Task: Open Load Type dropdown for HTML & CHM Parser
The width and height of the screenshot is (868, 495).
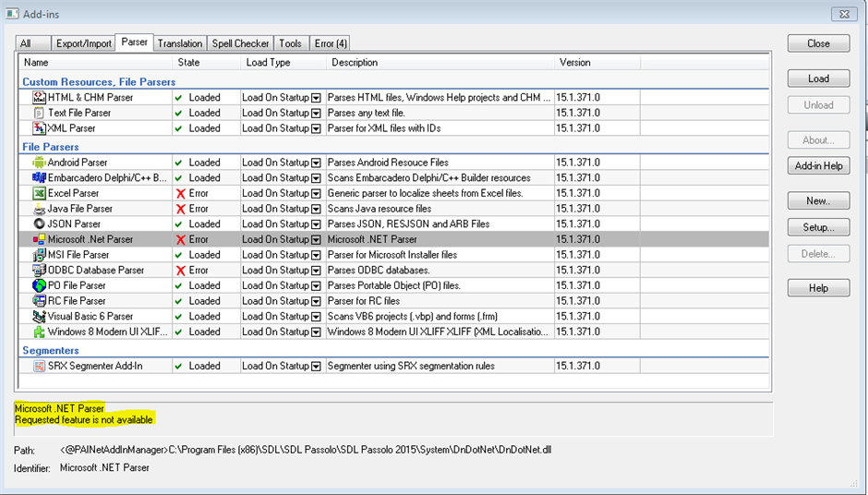Action: (316, 98)
